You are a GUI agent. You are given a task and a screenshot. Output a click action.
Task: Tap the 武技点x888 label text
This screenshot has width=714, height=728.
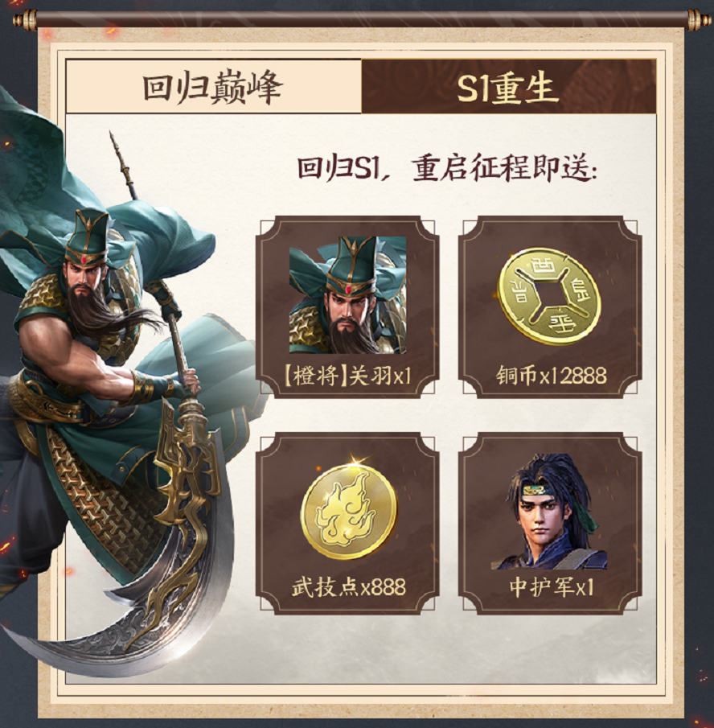point(348,587)
